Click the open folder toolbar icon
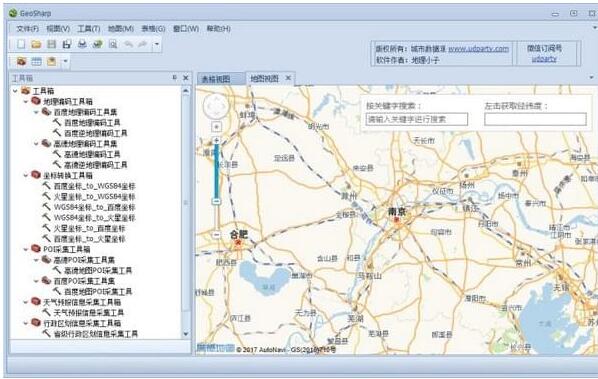598x379 pixels. point(36,44)
